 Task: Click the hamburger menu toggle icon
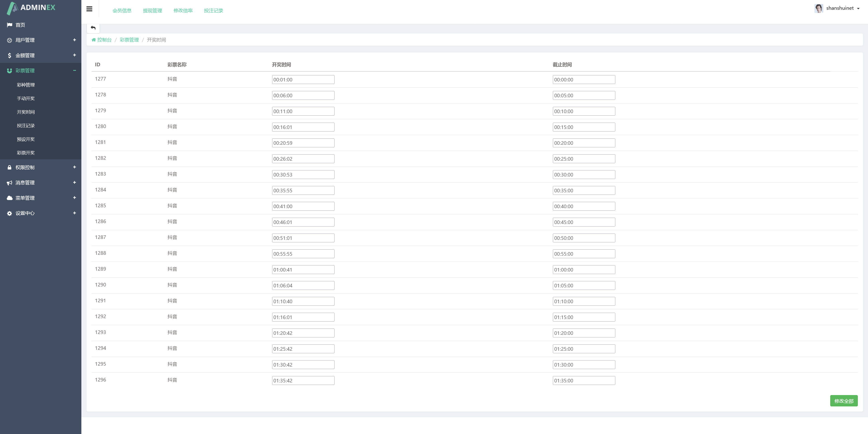(x=89, y=9)
